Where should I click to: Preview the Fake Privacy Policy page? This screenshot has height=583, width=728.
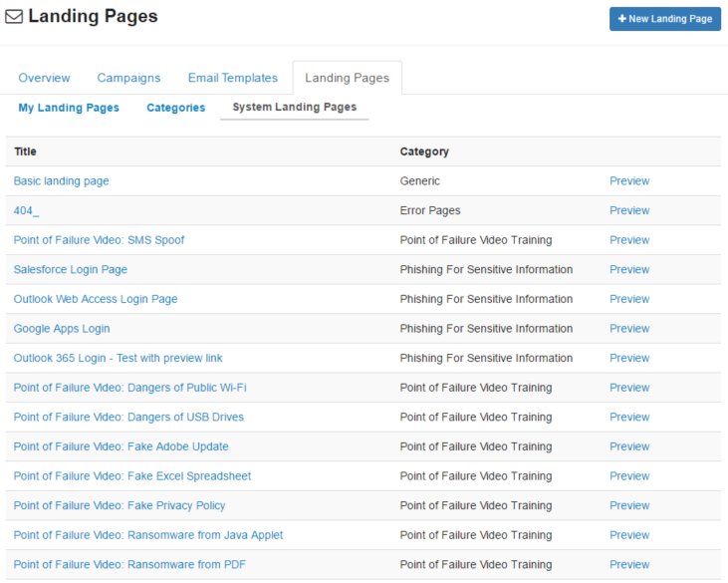pyautogui.click(x=629, y=505)
